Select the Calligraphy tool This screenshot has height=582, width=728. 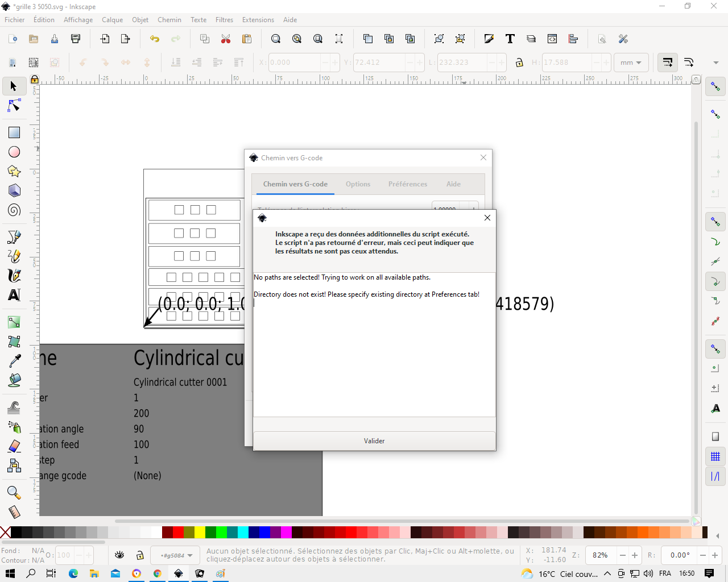point(14,275)
